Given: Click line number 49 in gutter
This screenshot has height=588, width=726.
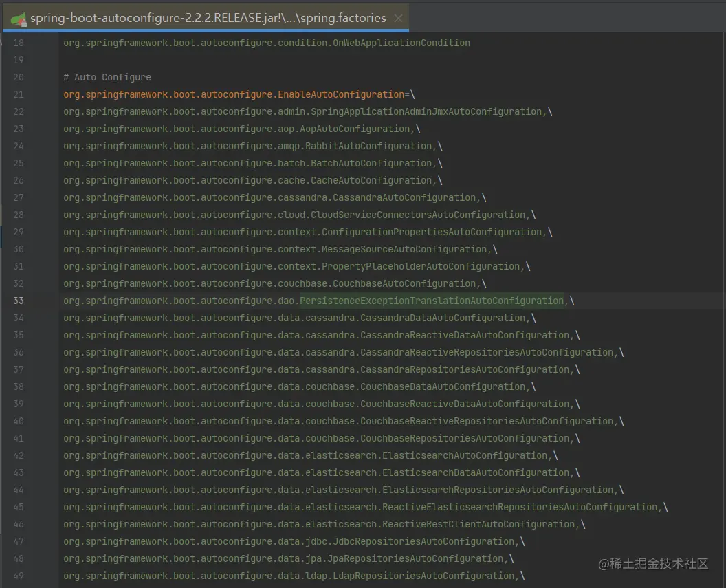Looking at the screenshot, I should coord(19,576).
